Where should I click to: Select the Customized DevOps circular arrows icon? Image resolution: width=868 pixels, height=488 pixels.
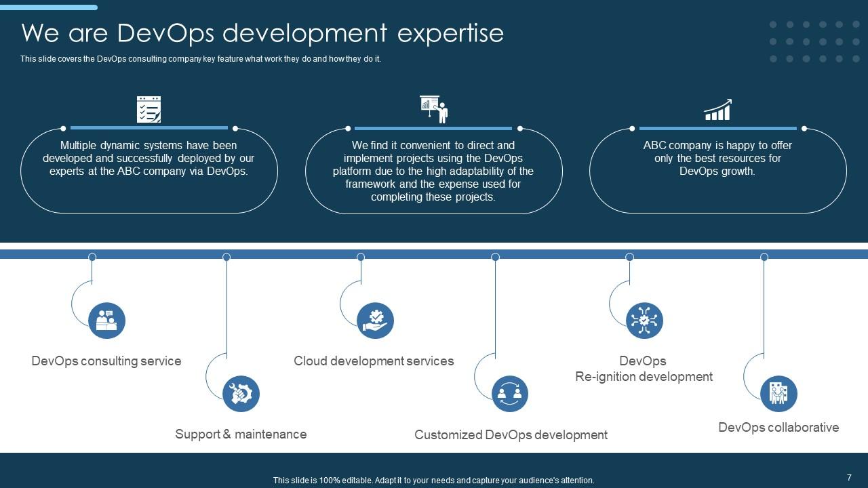[509, 393]
